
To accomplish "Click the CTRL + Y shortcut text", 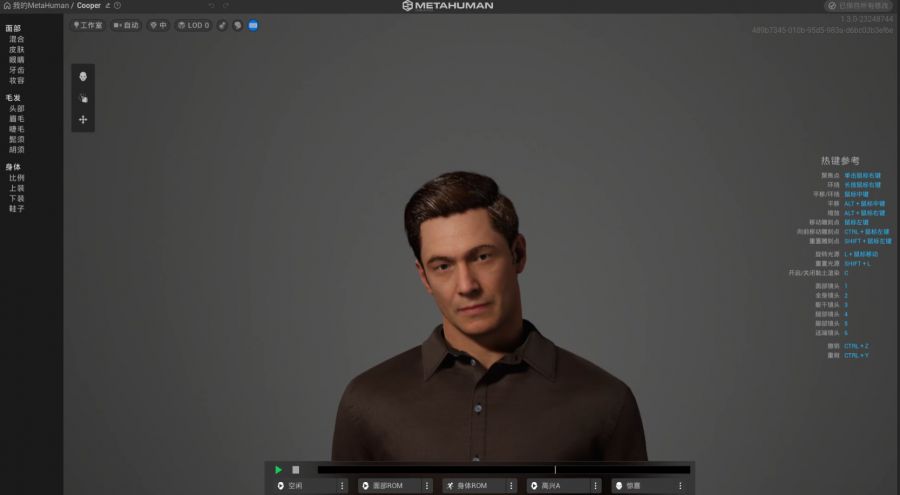I will click(856, 355).
